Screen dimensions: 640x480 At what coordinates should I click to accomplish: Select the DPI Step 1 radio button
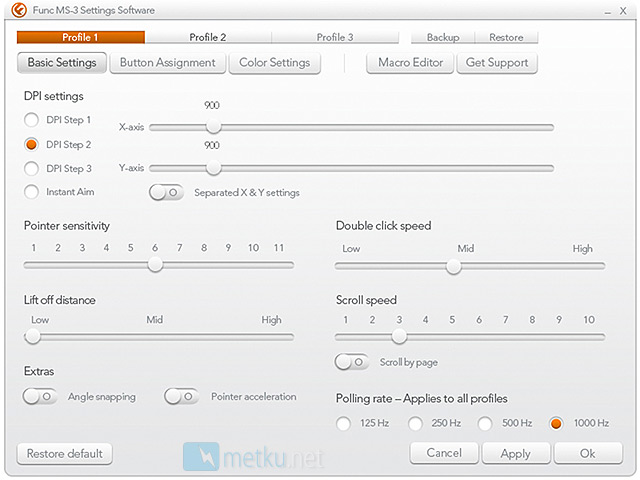tap(31, 120)
